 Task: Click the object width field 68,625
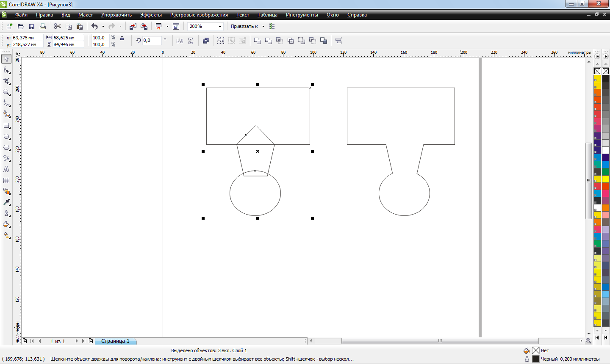[68, 38]
